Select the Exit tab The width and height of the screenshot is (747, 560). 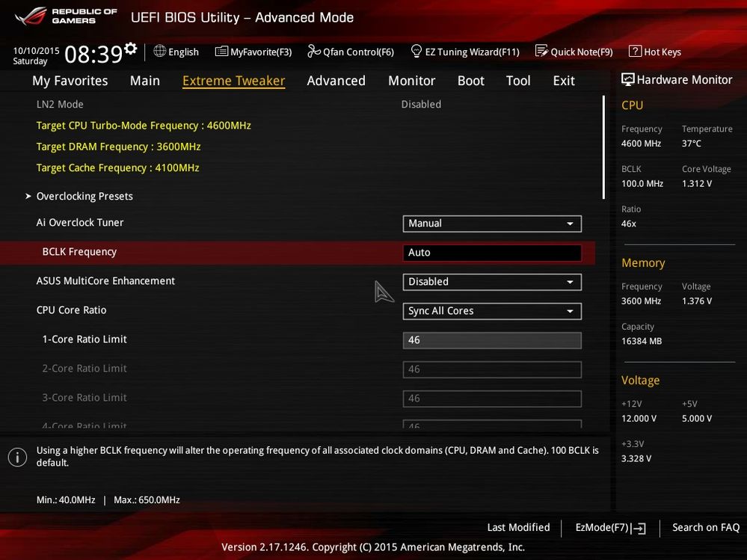pos(564,81)
